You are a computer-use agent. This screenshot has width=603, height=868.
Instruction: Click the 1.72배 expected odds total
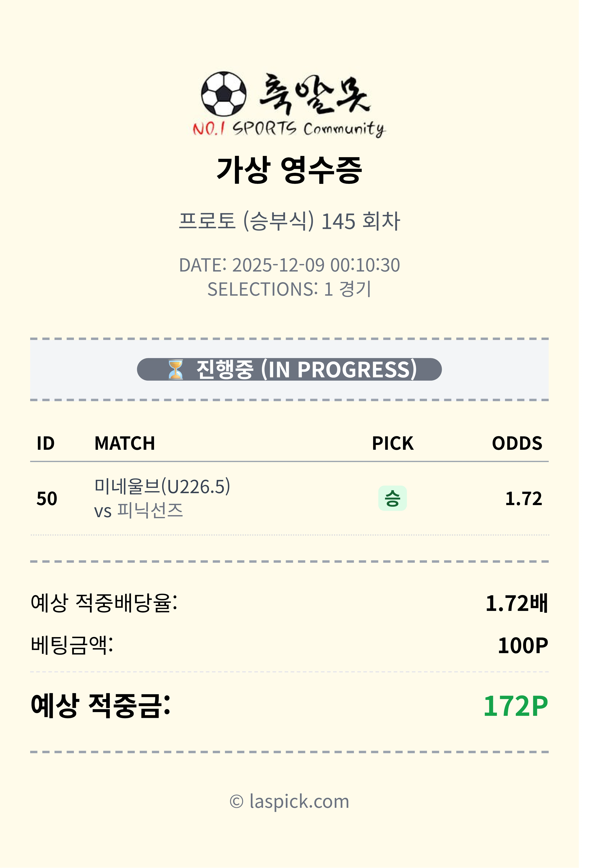point(516,603)
